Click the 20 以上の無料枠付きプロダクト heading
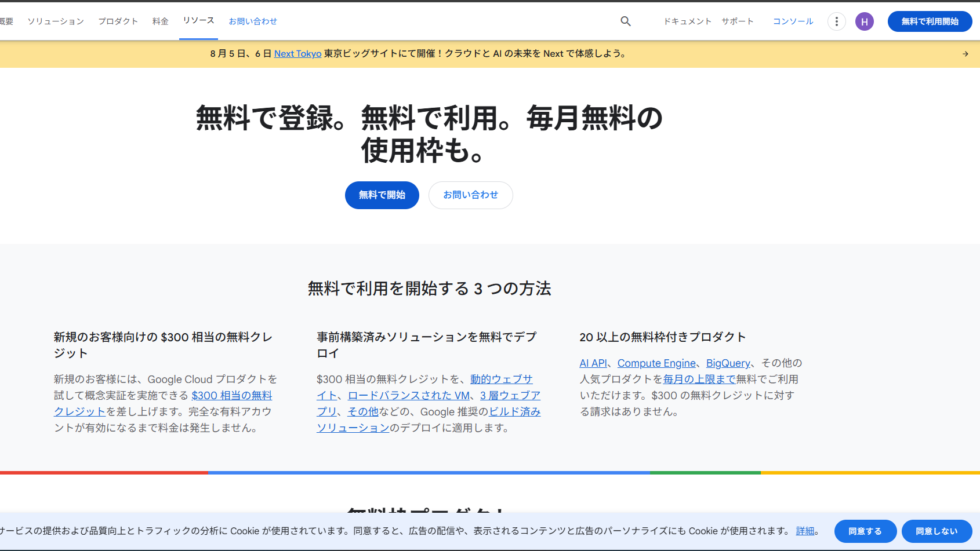The height and width of the screenshot is (551, 980). coord(663,337)
